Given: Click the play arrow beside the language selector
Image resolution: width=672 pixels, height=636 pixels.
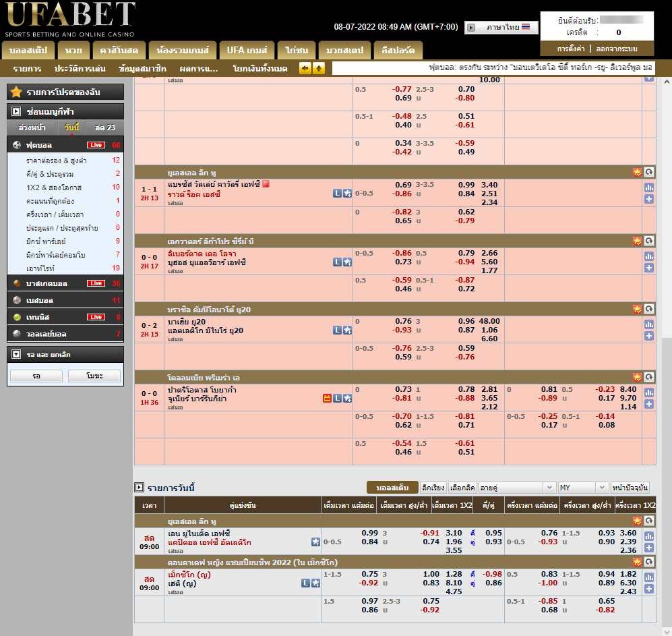Looking at the screenshot, I should 471,28.
